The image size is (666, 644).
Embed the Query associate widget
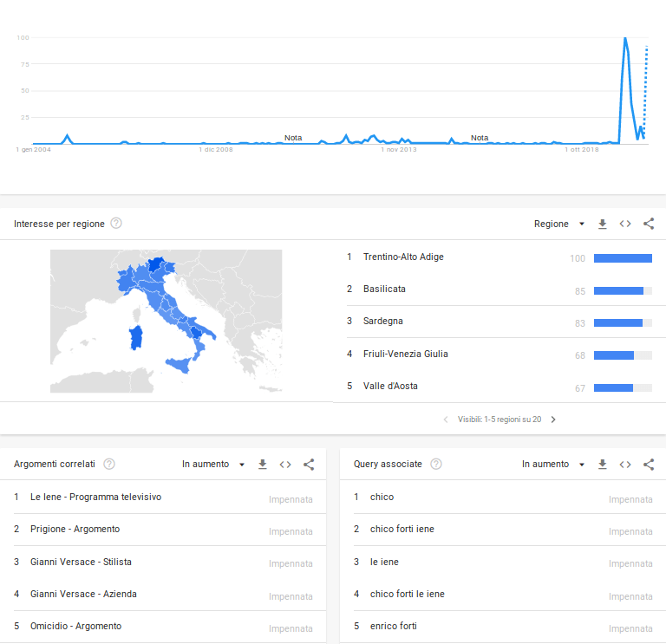click(625, 465)
